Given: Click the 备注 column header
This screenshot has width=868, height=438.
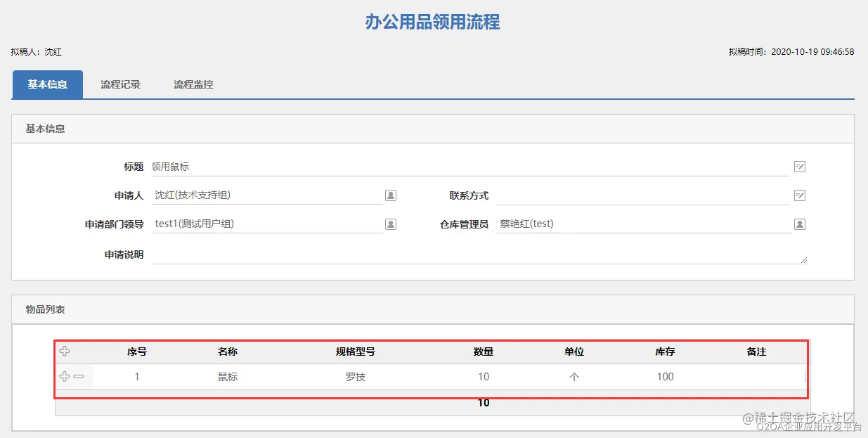Looking at the screenshot, I should pos(756,352).
